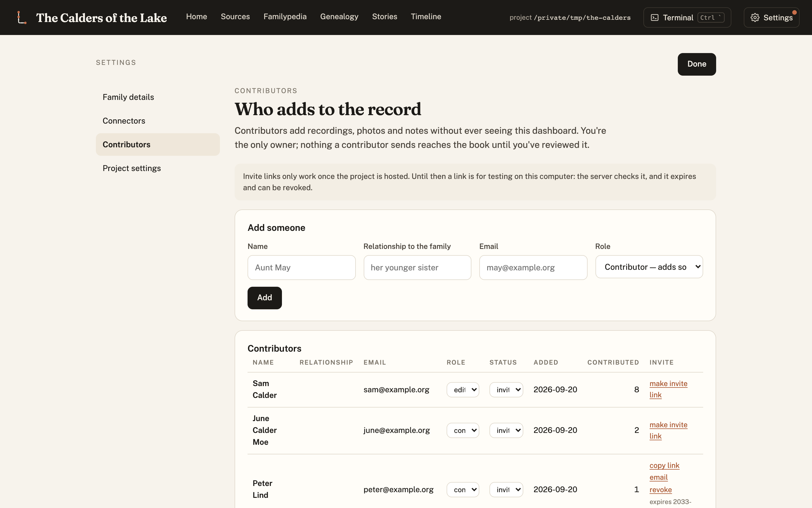Focus the Relationship to the family field
The height and width of the screenshot is (508, 812).
coord(417,268)
